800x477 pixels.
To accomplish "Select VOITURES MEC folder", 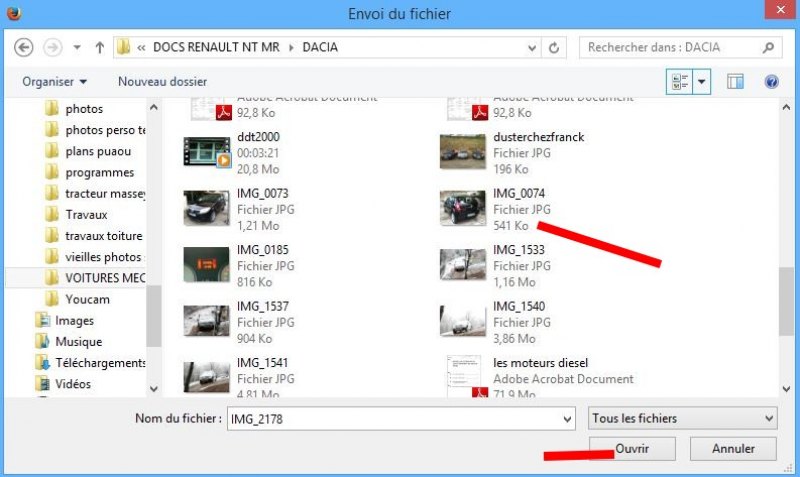I will [105, 278].
